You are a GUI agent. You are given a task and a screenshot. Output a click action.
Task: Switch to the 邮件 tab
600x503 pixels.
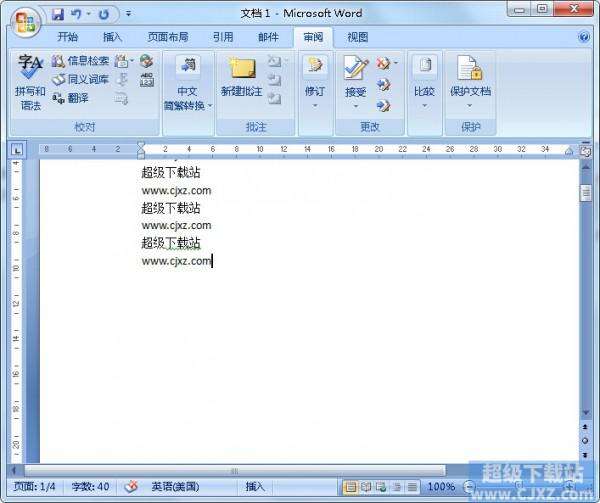click(268, 37)
